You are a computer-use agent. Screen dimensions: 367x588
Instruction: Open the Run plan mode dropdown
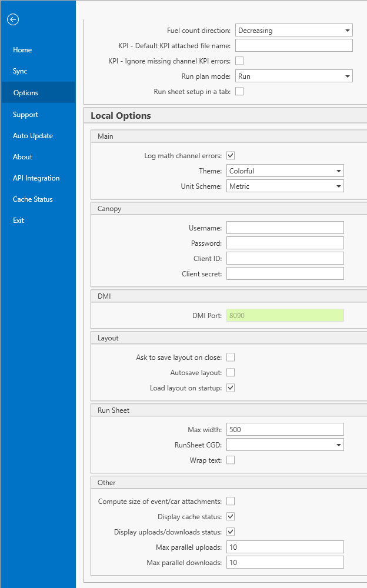tap(294, 76)
